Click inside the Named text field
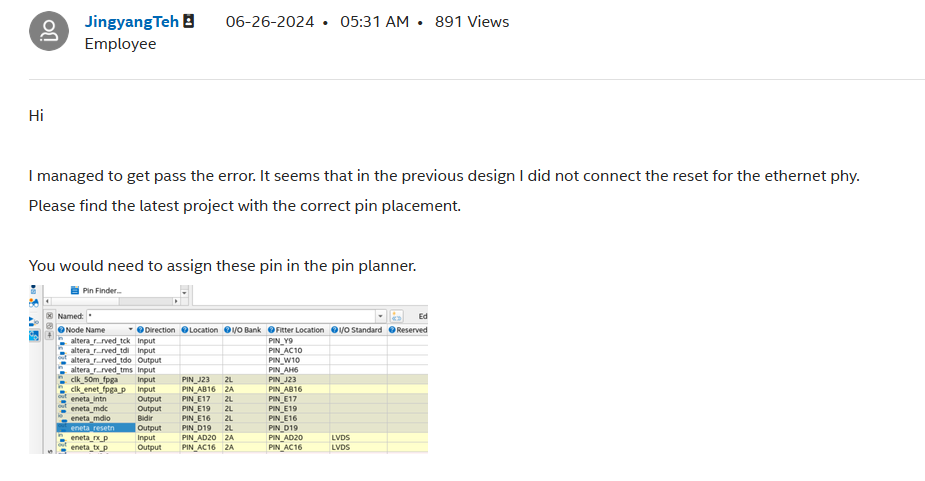The height and width of the screenshot is (481, 925). (230, 316)
